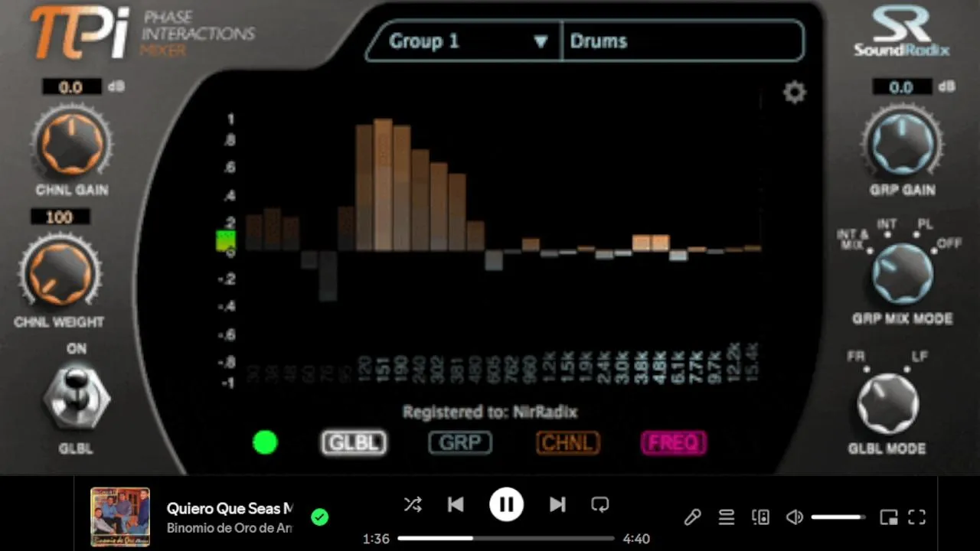Open the play queue icon

[x=727, y=517]
